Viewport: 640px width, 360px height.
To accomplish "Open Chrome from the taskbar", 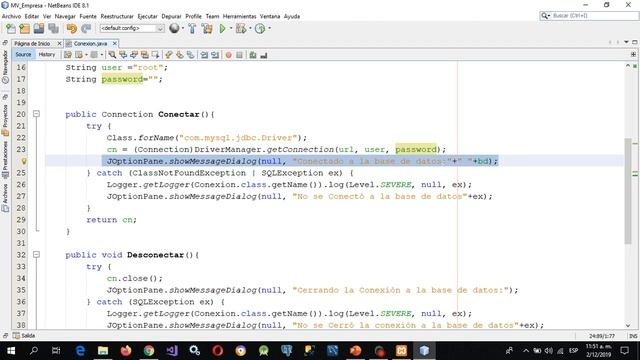I will tap(149, 351).
